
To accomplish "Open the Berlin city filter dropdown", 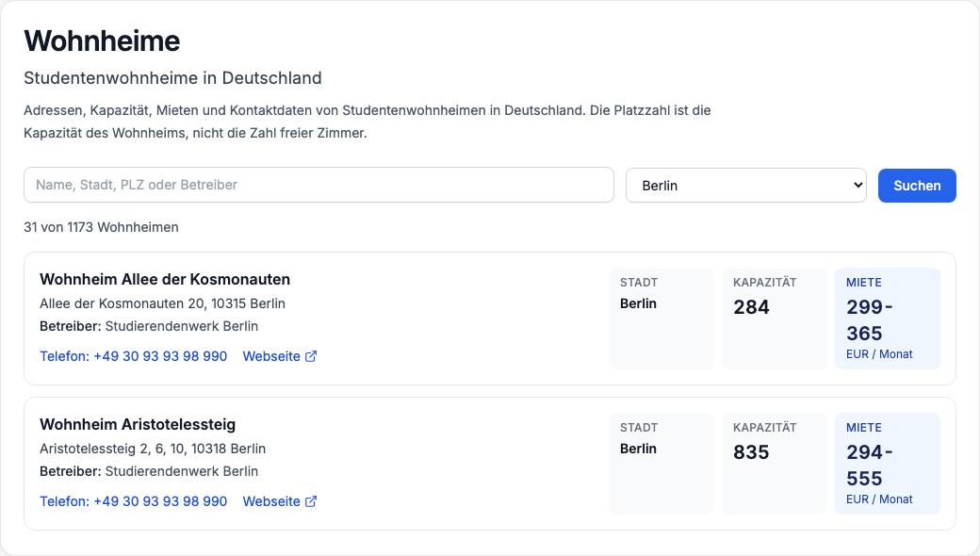I will (x=745, y=186).
